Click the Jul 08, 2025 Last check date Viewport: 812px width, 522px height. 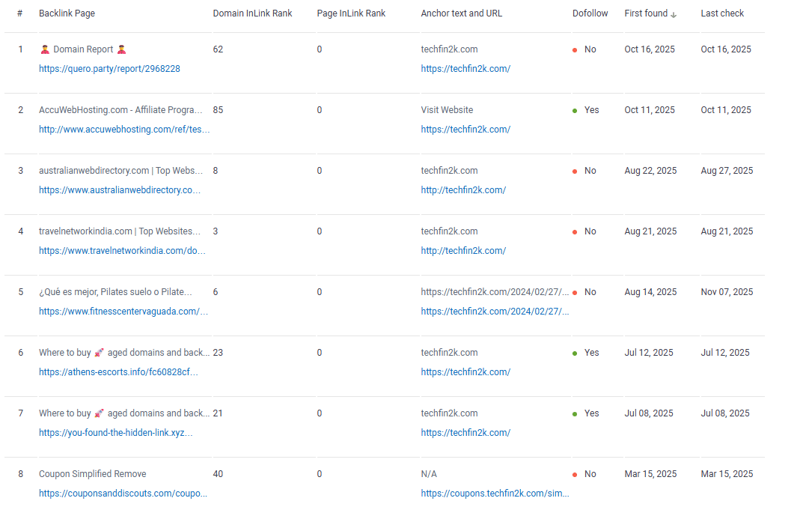click(x=725, y=413)
